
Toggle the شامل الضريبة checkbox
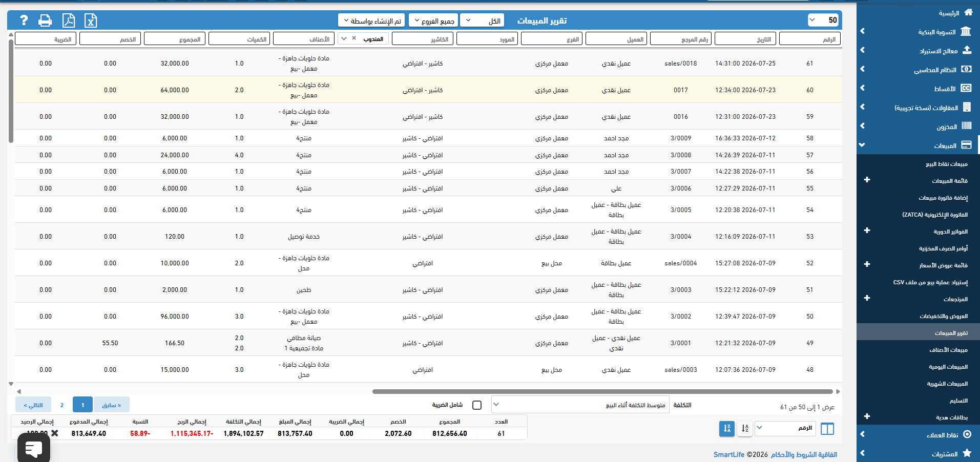pos(477,405)
